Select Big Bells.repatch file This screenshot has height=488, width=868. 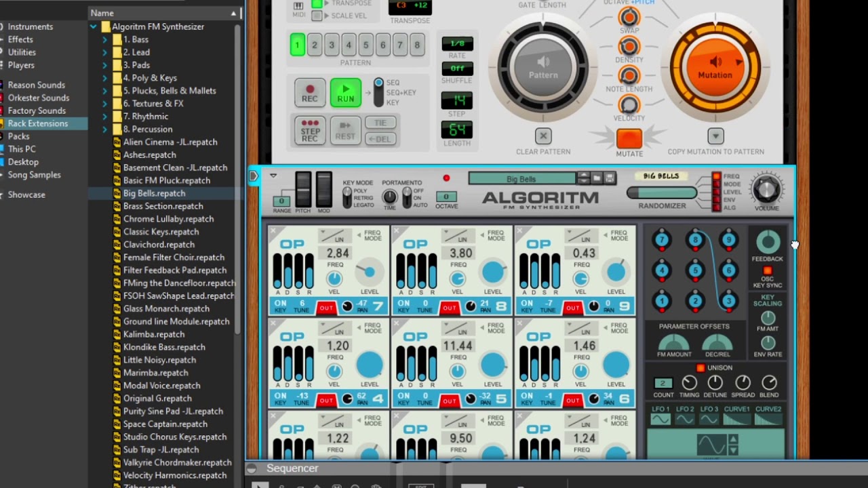154,193
